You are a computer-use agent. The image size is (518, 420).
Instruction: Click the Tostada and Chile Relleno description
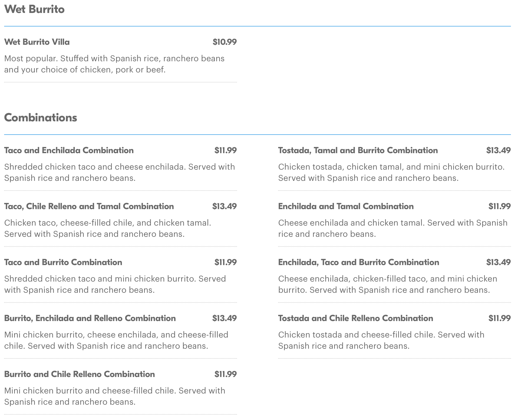[x=381, y=340]
